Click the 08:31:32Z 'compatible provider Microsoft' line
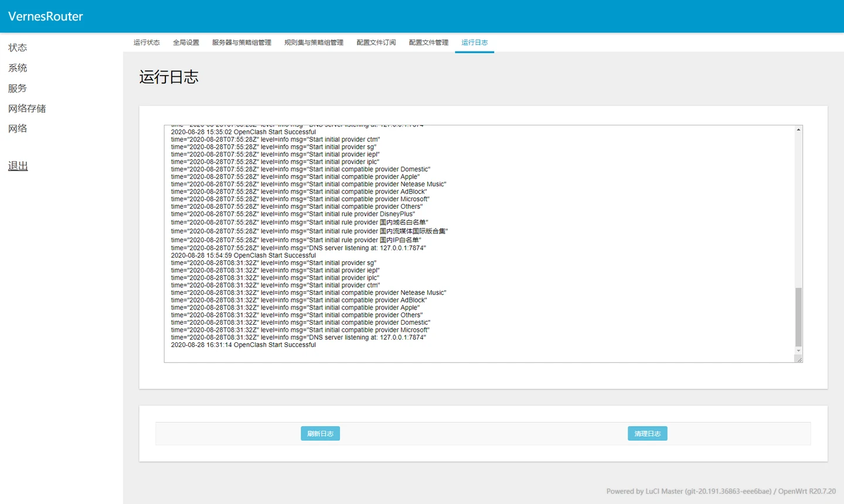The image size is (844, 504). click(300, 330)
